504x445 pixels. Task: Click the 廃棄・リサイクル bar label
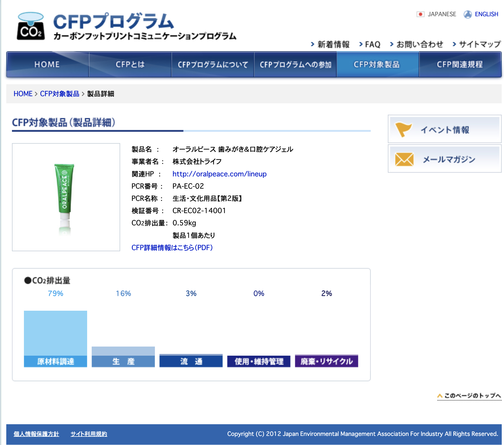pos(327,361)
